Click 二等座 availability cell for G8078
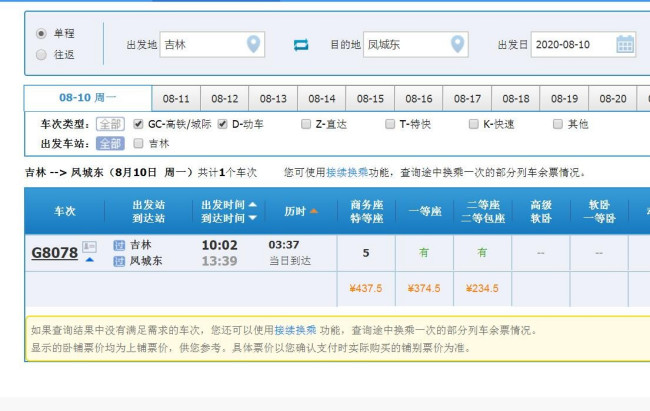This screenshot has height=411, width=650. (482, 253)
